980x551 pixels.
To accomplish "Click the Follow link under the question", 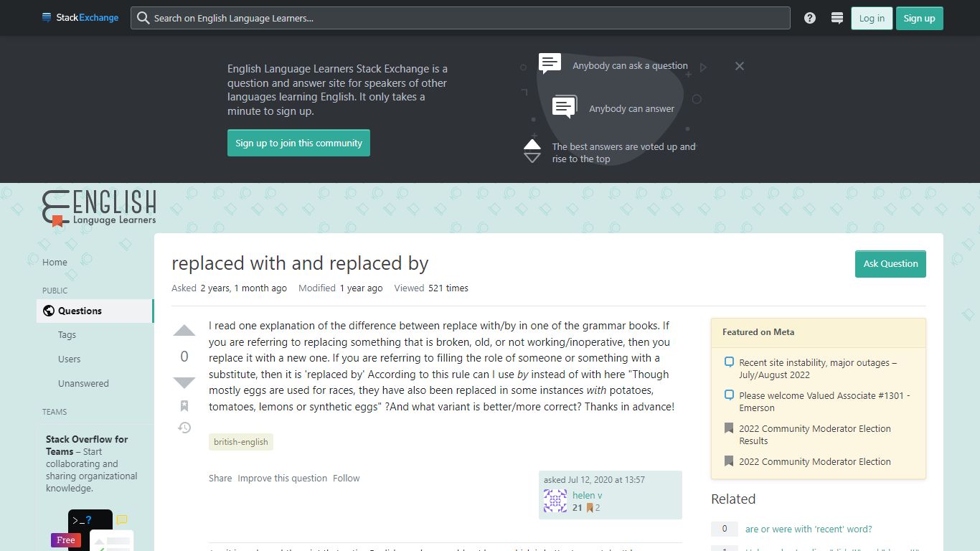I will point(346,478).
